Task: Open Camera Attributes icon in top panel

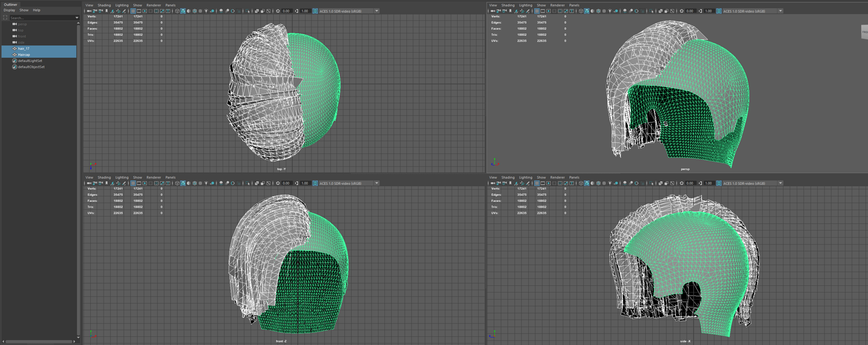Action: [x=101, y=11]
